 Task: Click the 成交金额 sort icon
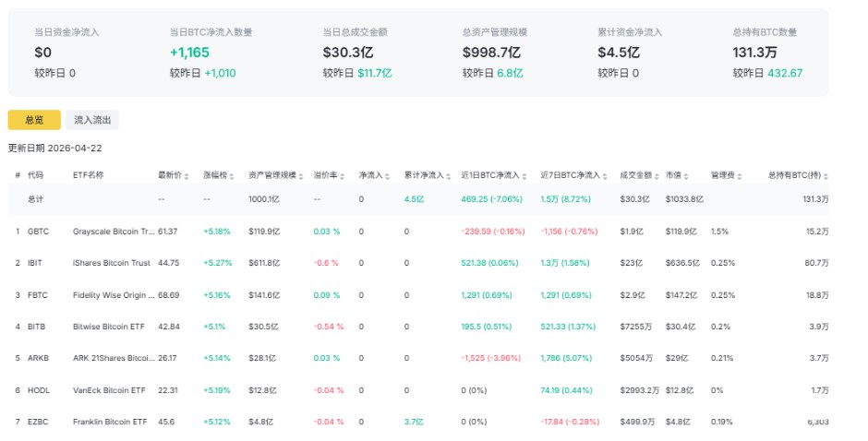pos(657,175)
